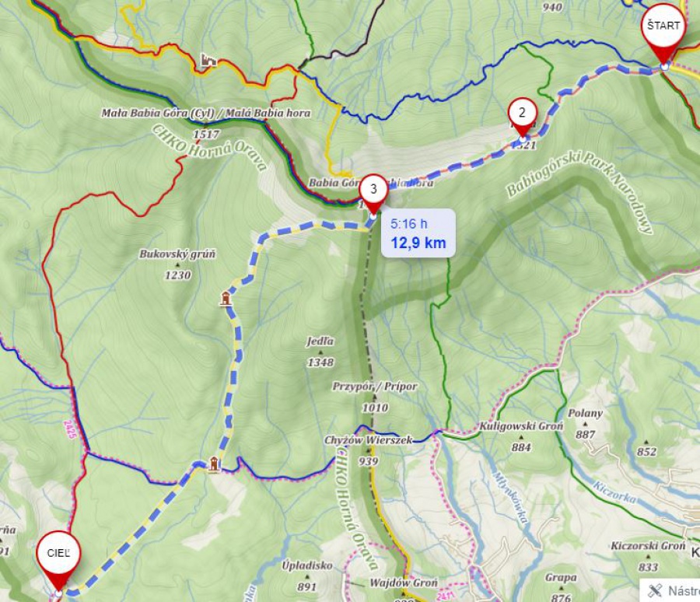The height and width of the screenshot is (602, 700).
Task: Click the Przypór / Prípor peak label
Action: click(375, 387)
